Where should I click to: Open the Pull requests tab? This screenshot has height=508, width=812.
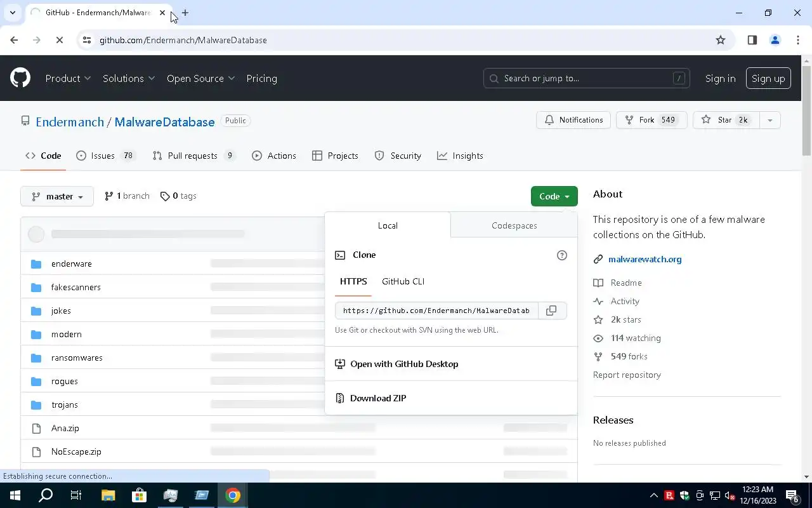click(x=193, y=156)
